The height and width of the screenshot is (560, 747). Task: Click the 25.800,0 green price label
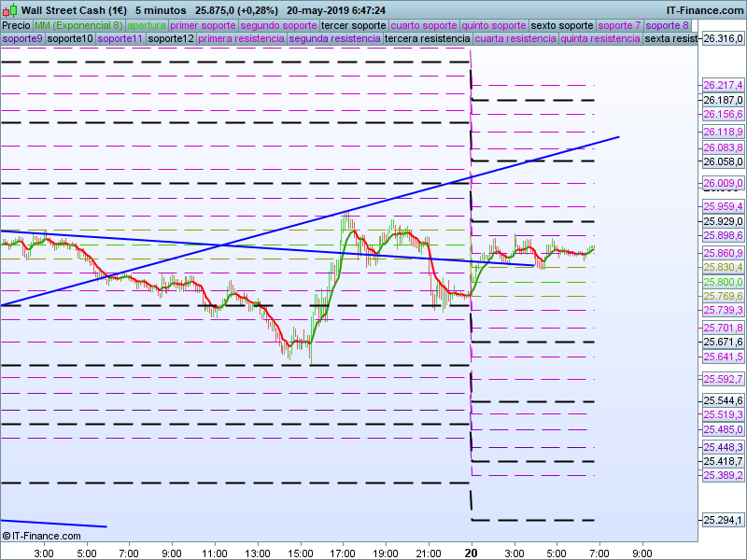[722, 282]
